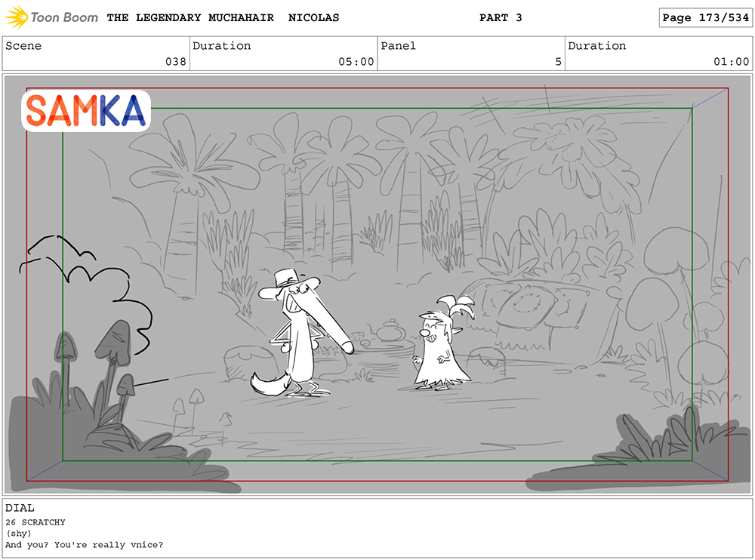
Task: Click the 'DIAL' caption heading
Action: tap(20, 508)
